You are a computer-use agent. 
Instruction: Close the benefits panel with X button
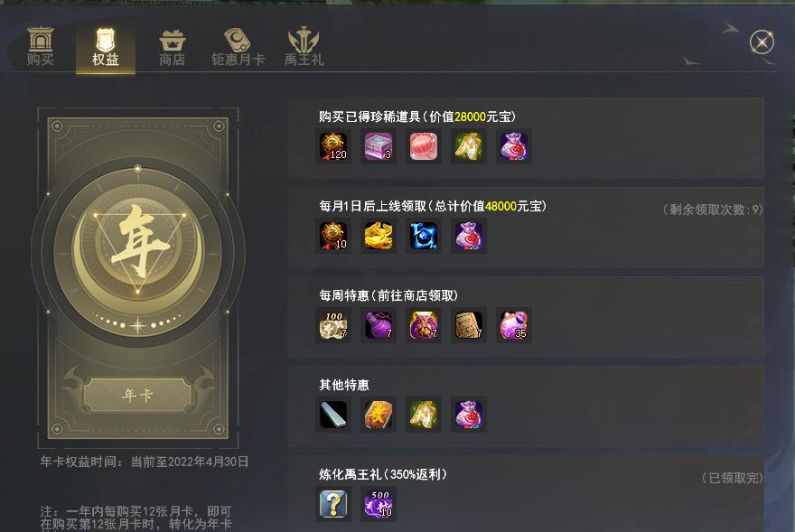pos(762,42)
